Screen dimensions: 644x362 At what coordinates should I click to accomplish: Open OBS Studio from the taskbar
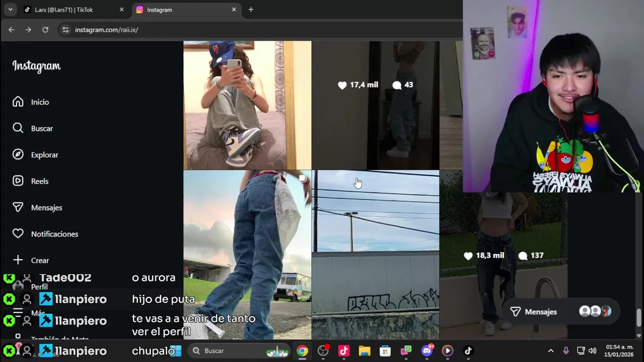click(323, 351)
